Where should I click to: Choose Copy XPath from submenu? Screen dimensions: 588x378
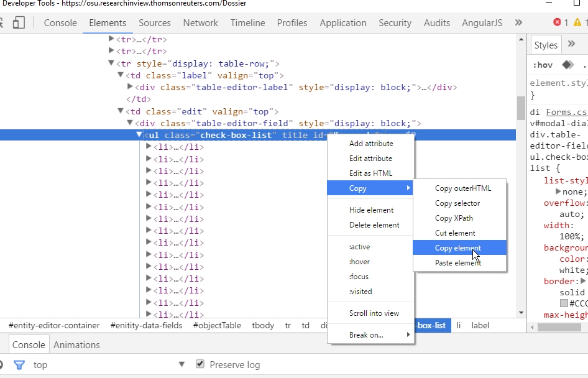coord(460,218)
